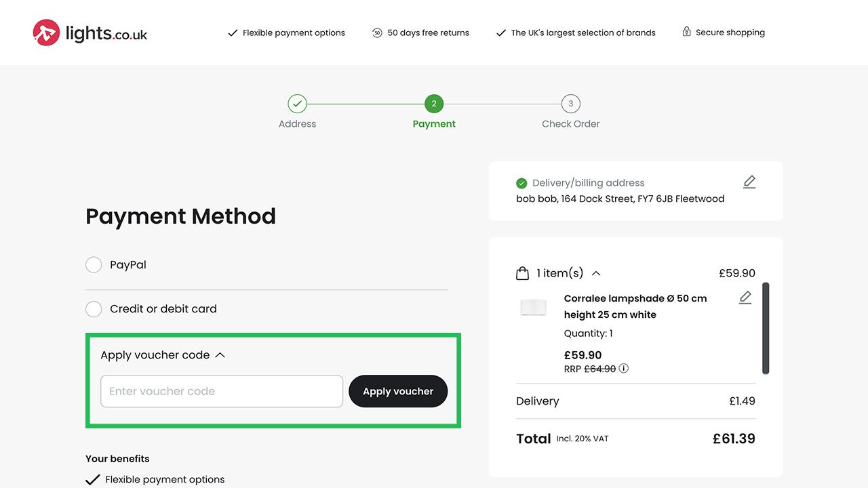Click the RRP info icon
This screenshot has height=488, width=868.
point(624,369)
